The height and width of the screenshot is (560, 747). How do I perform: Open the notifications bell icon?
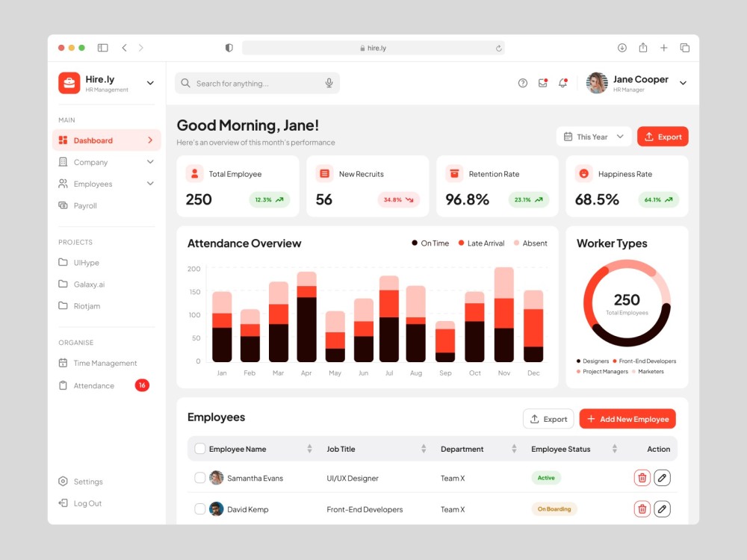pyautogui.click(x=563, y=83)
